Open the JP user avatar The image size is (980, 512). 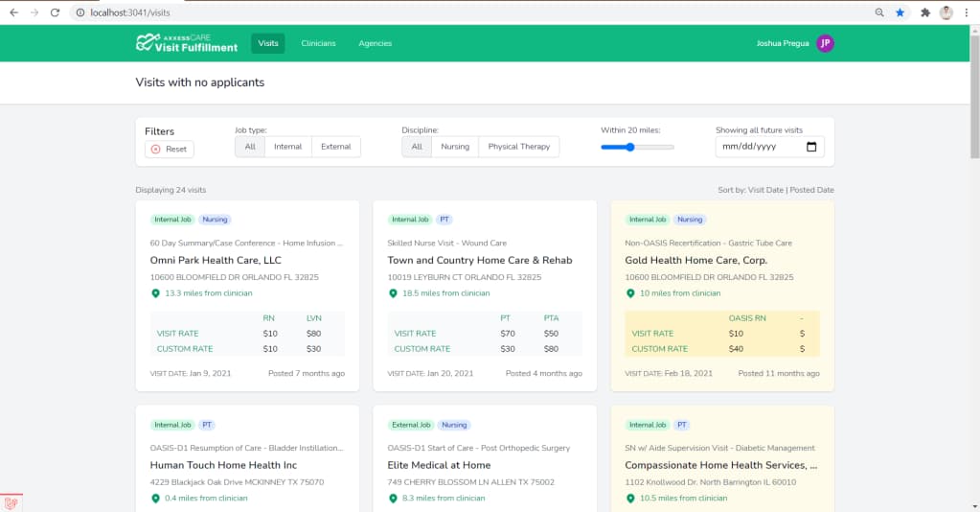click(825, 43)
